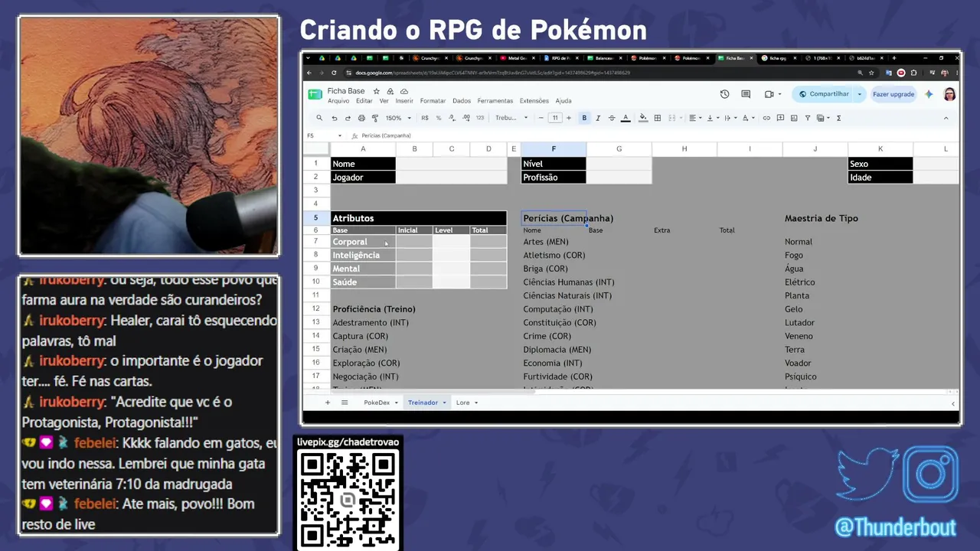980x551 pixels.
Task: Open the filter views table dropdown
Action: click(x=822, y=118)
